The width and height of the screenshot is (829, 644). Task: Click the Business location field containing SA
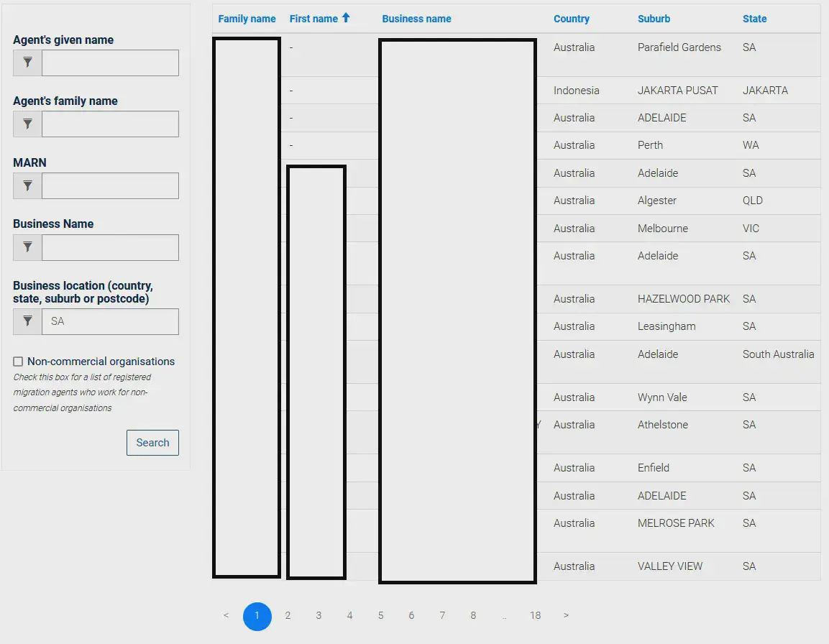coord(110,321)
